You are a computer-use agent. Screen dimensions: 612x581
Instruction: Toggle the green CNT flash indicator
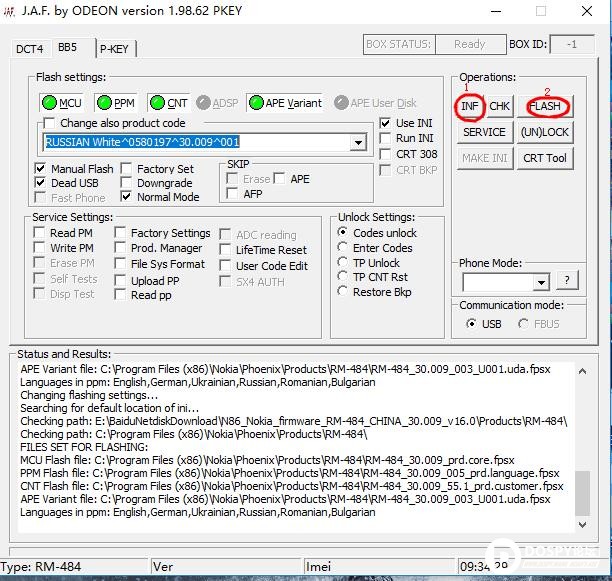click(169, 103)
